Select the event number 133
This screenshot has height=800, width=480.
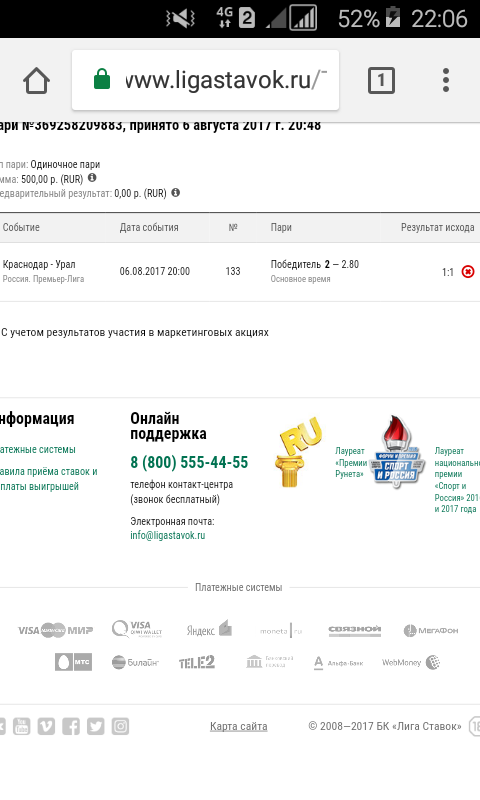coord(233,271)
